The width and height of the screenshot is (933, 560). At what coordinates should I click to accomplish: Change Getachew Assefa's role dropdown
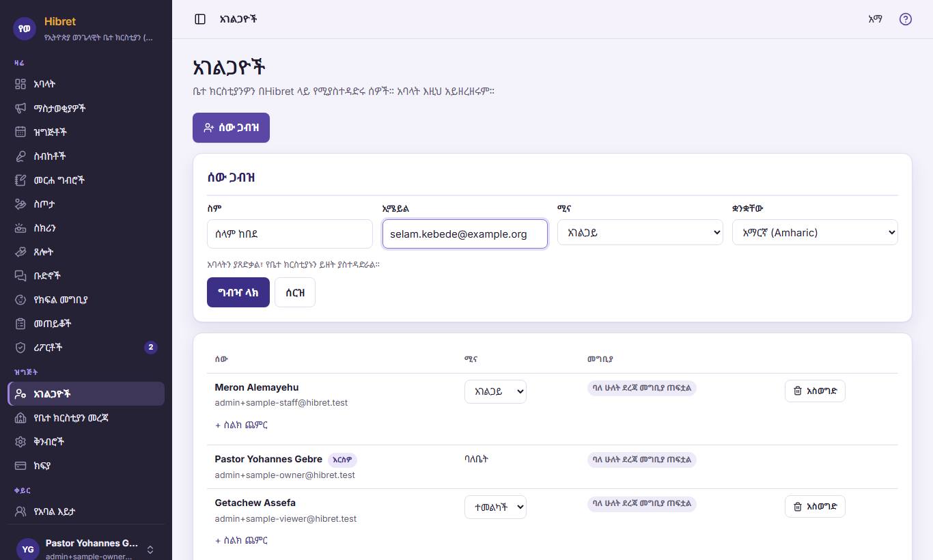pos(495,507)
